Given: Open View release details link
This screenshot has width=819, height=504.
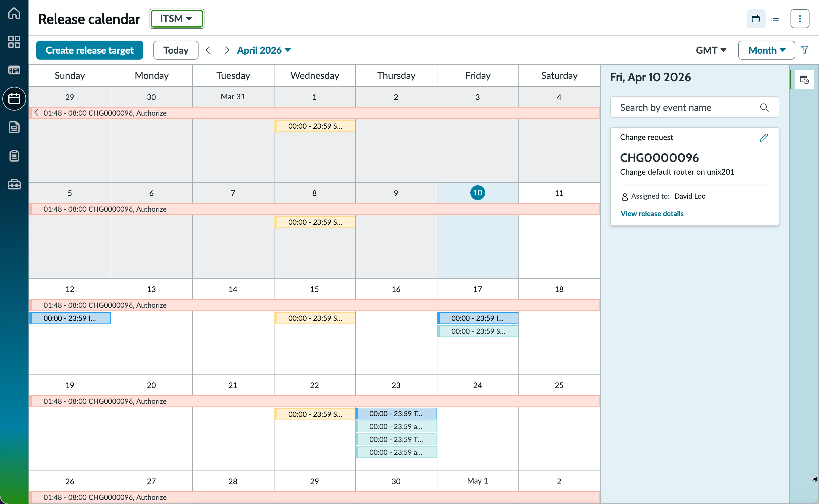Looking at the screenshot, I should click(x=652, y=213).
